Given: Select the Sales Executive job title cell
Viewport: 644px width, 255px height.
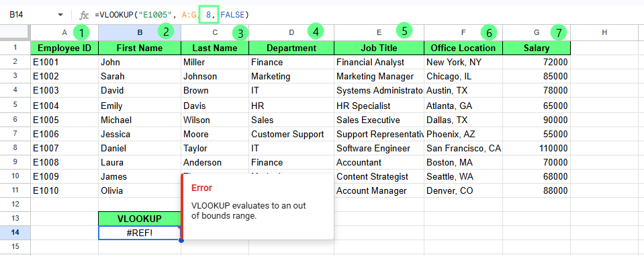Looking at the screenshot, I should pyautogui.click(x=379, y=120).
